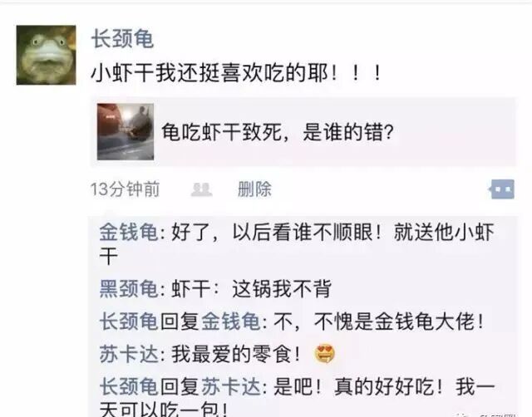Click 长颈龟 name in the reply to 金钱龟
532x417 pixels.
129,321
